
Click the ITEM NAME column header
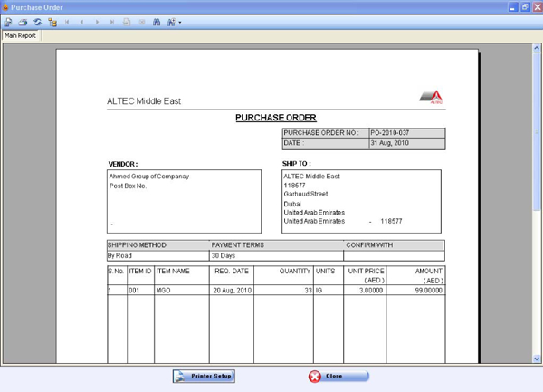(173, 272)
